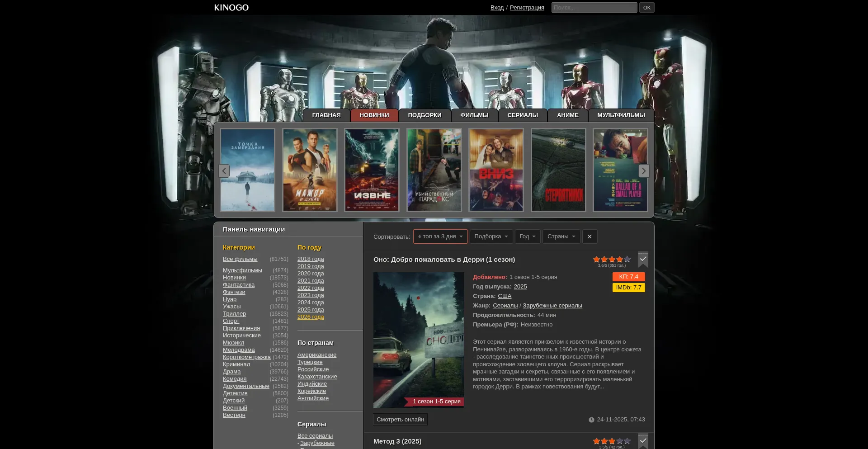Rate Оно series five stars
868x449 pixels.
627,260
